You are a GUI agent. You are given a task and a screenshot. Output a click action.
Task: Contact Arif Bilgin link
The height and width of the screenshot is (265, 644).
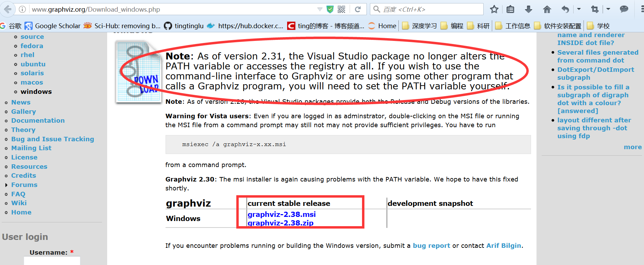pyautogui.click(x=504, y=246)
